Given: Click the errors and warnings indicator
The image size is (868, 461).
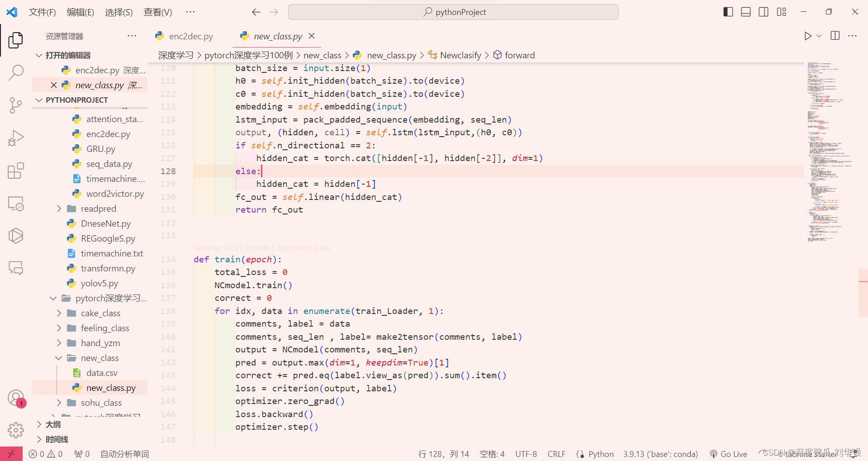Looking at the screenshot, I should coord(45,454).
